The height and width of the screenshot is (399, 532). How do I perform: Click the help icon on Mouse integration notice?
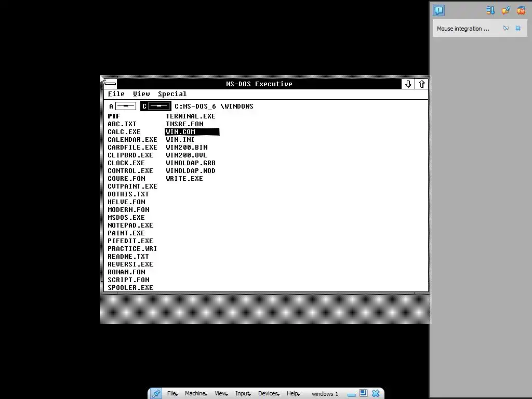point(506,28)
